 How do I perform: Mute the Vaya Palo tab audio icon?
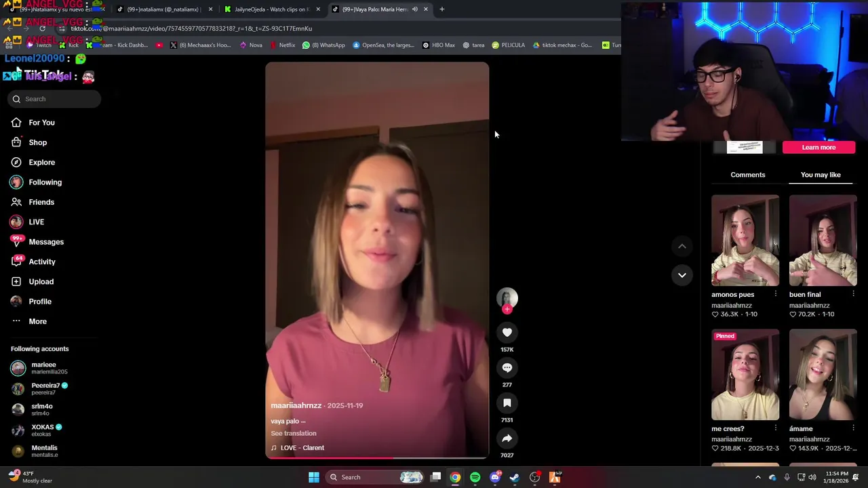(x=414, y=9)
